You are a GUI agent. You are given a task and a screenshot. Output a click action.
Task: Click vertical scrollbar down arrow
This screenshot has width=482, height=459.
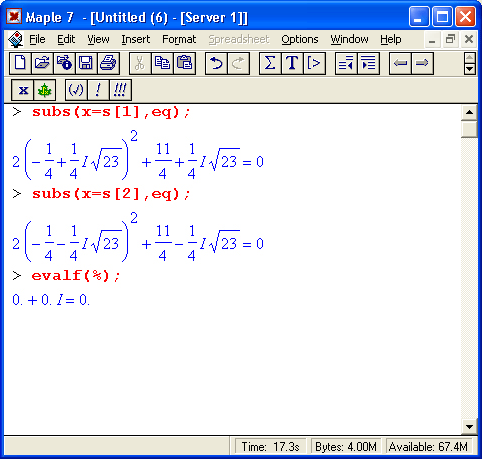click(469, 427)
